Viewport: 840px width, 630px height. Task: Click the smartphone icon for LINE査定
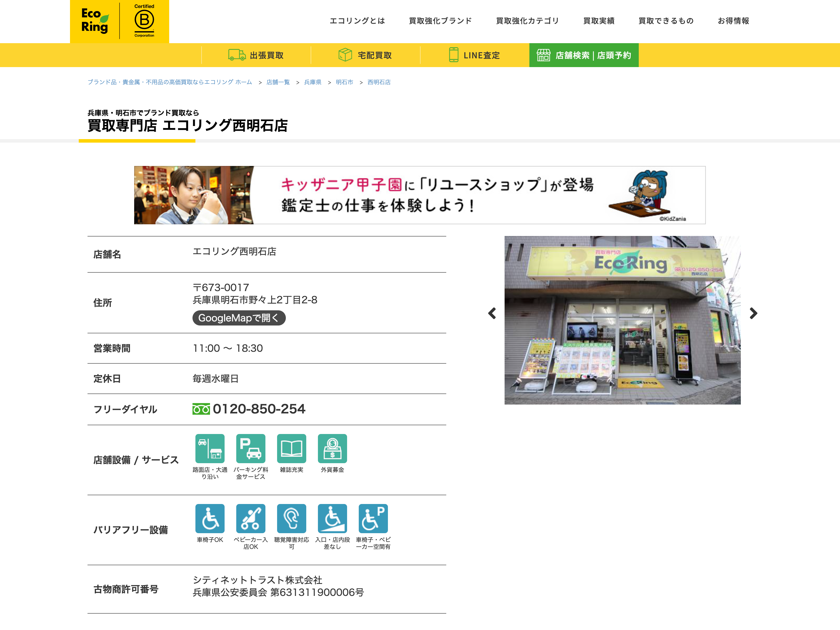(x=454, y=55)
